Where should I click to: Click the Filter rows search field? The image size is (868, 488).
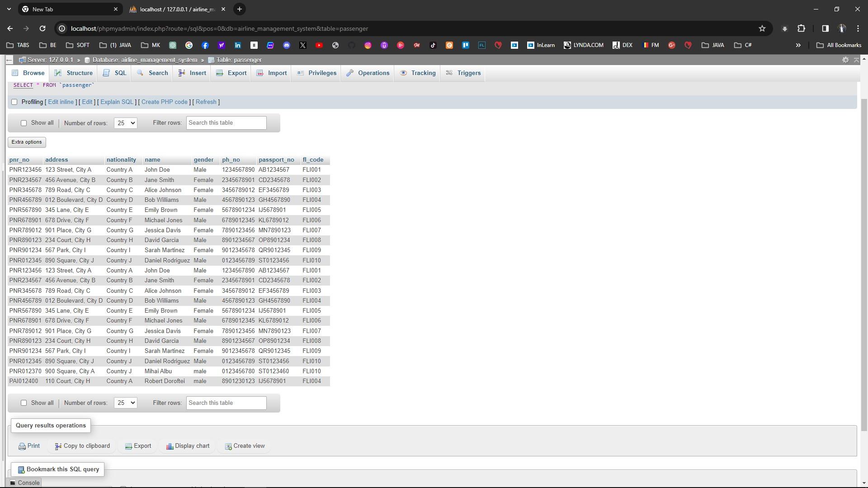[226, 122]
